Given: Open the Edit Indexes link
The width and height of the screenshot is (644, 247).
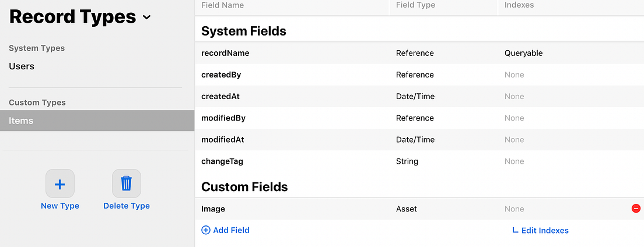Looking at the screenshot, I should [545, 230].
